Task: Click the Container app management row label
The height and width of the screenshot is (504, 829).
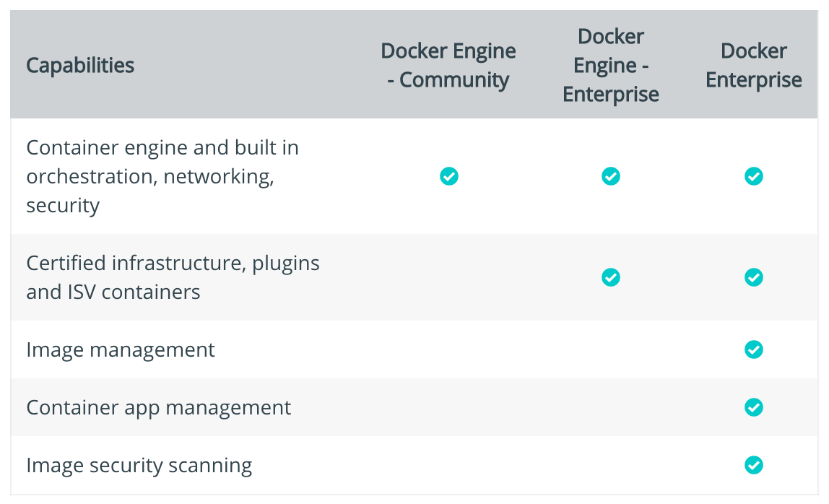Action: [158, 408]
